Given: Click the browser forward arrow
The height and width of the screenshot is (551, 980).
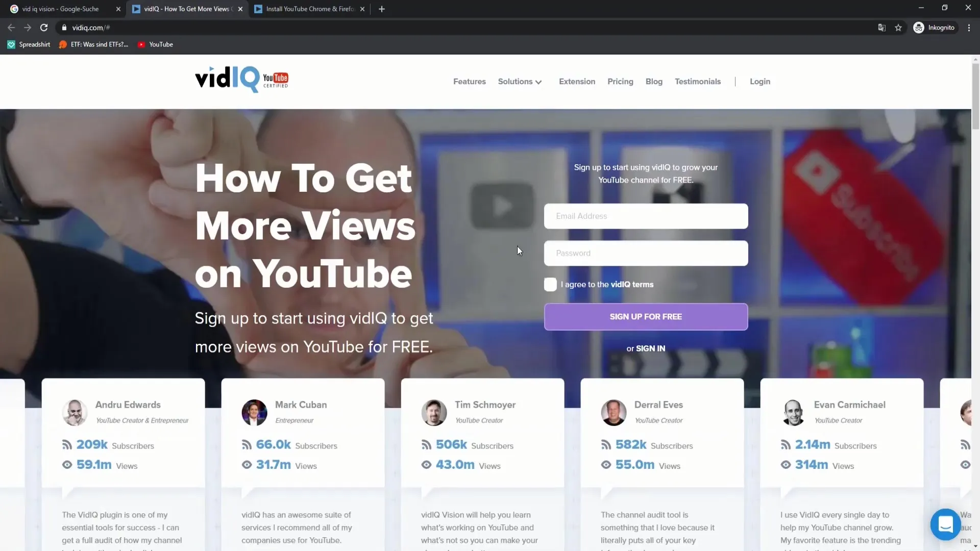Looking at the screenshot, I should pyautogui.click(x=28, y=28).
